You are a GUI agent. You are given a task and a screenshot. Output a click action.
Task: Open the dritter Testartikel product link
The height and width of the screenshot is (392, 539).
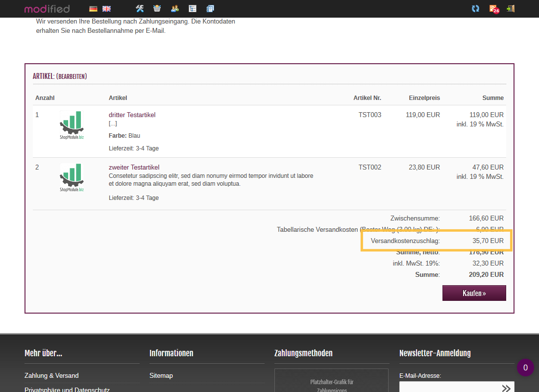(x=132, y=115)
